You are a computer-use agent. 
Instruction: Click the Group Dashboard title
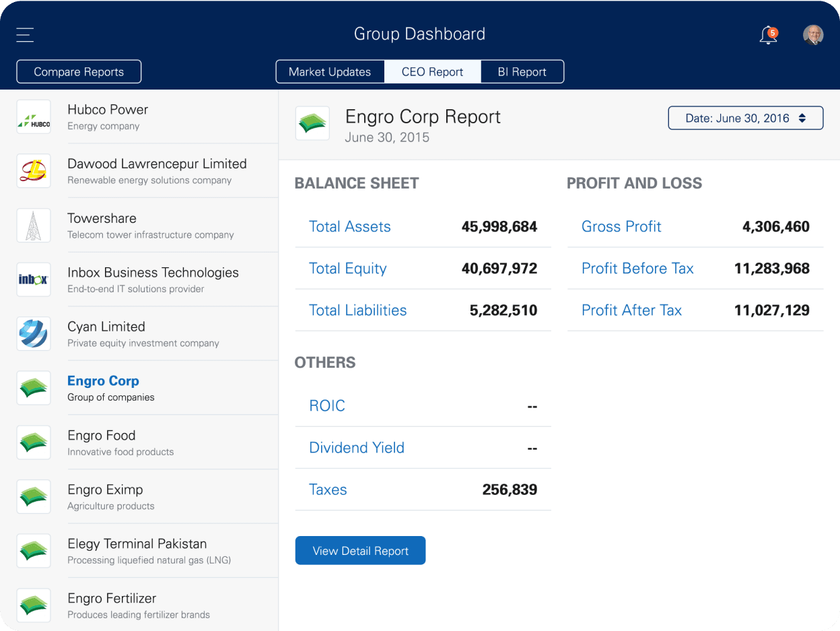[419, 34]
